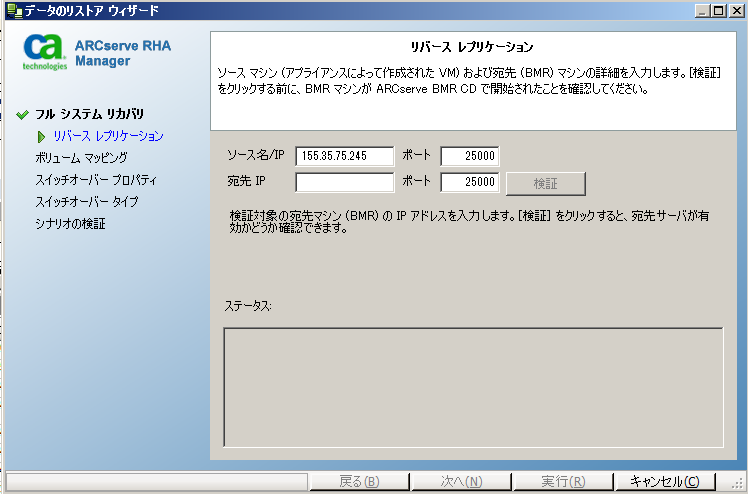Click the 戻る(B) back button
The width and height of the screenshot is (748, 494).
(359, 482)
